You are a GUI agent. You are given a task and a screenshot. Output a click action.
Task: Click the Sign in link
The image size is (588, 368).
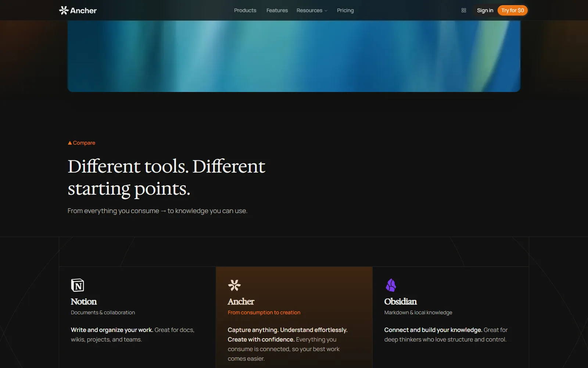pos(485,10)
